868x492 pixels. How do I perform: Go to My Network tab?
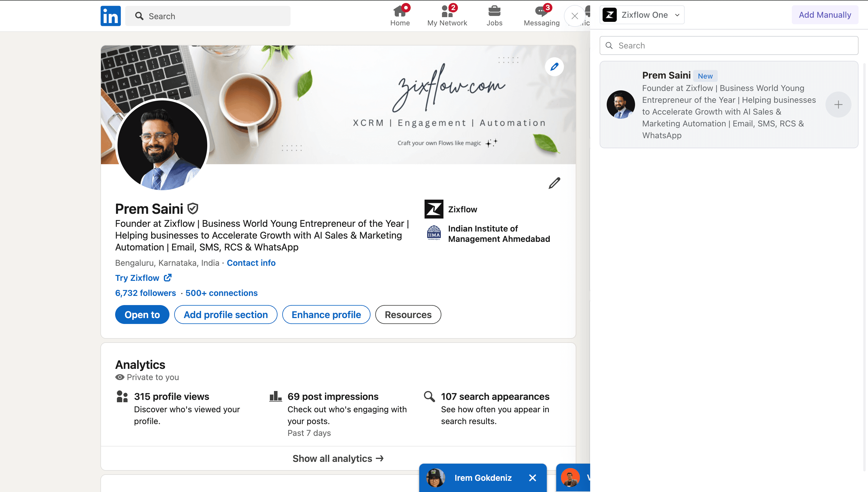(447, 16)
